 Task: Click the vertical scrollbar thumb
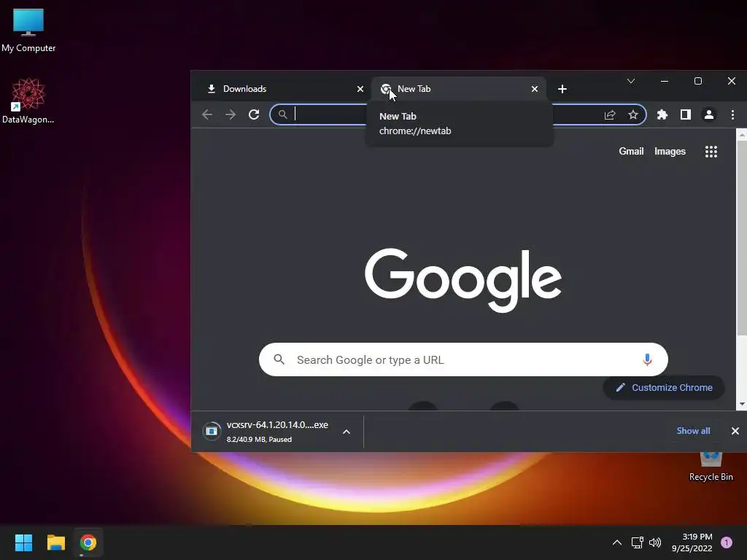click(x=742, y=237)
